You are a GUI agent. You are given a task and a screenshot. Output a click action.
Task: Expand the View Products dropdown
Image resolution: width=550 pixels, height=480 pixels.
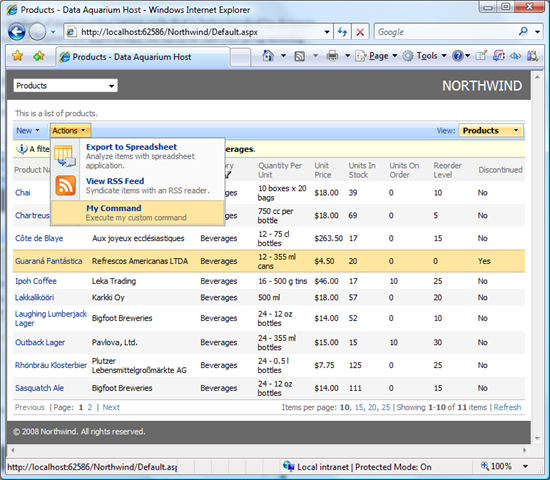(x=491, y=131)
